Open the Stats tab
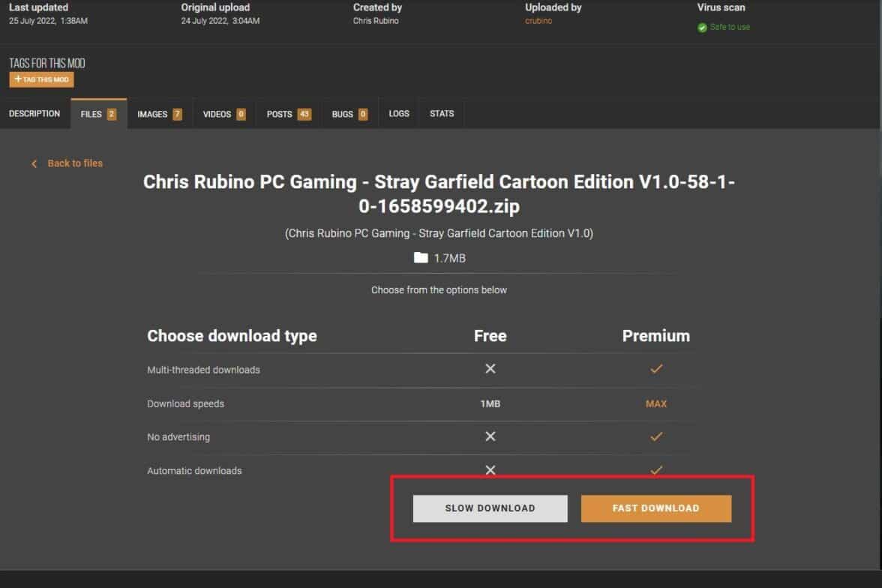 tap(442, 114)
